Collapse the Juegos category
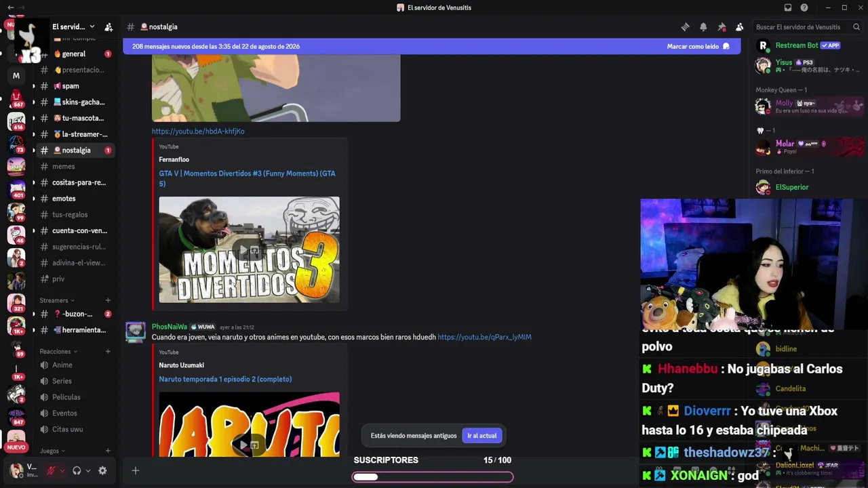 (52, 451)
